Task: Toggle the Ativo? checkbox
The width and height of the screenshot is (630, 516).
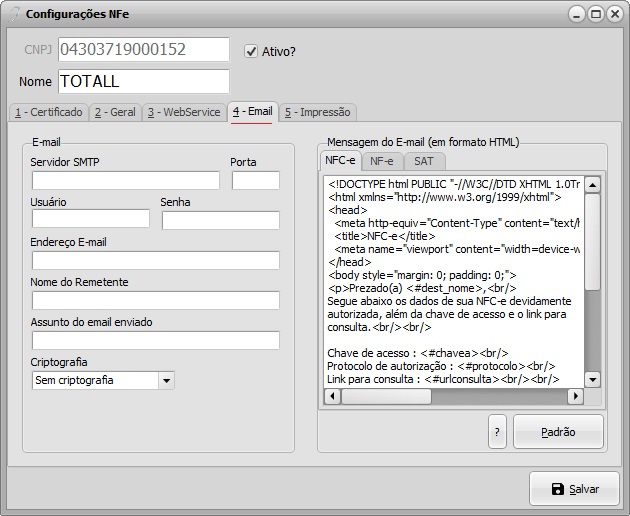Action: 251,51
